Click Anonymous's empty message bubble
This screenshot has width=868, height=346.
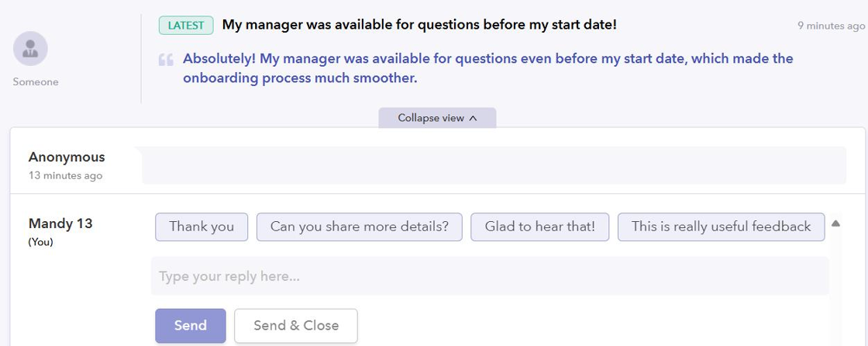point(494,165)
